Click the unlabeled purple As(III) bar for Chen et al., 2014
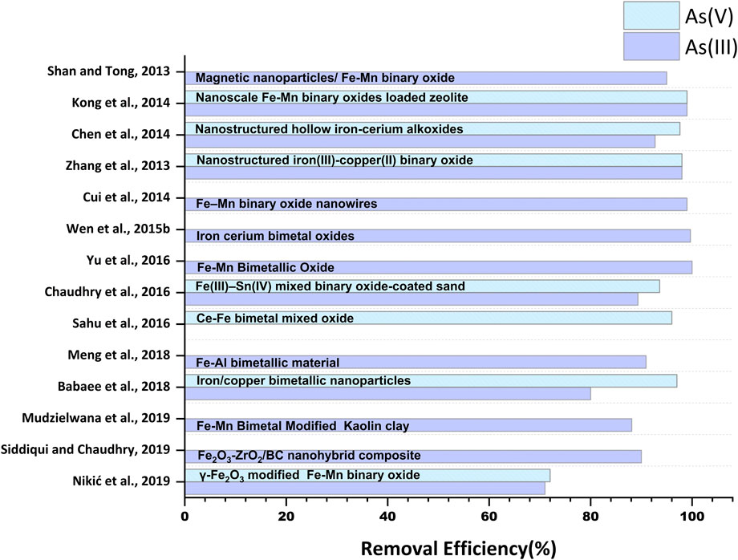Viewport: 738px width, 560px height. [x=420, y=141]
